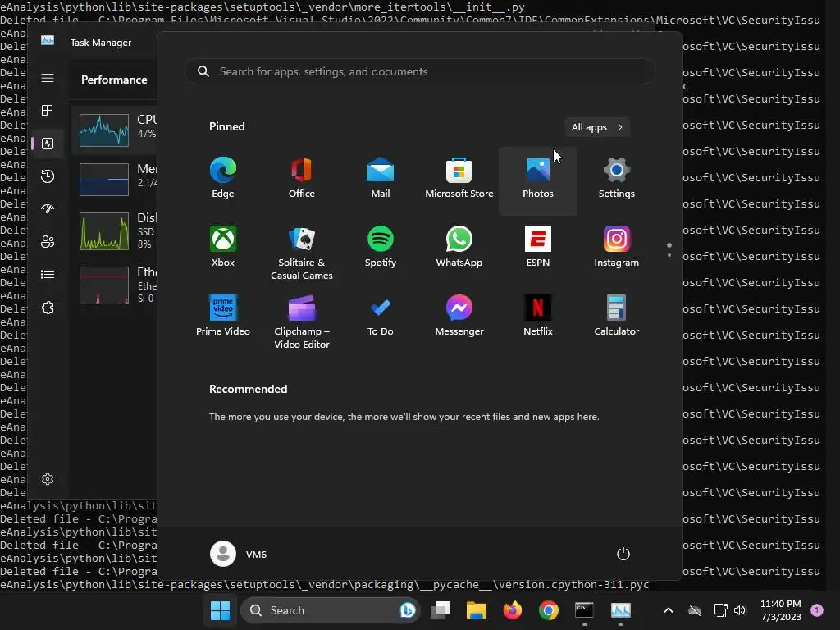Launch Firefox from taskbar
This screenshot has width=840, height=630.
click(x=512, y=610)
